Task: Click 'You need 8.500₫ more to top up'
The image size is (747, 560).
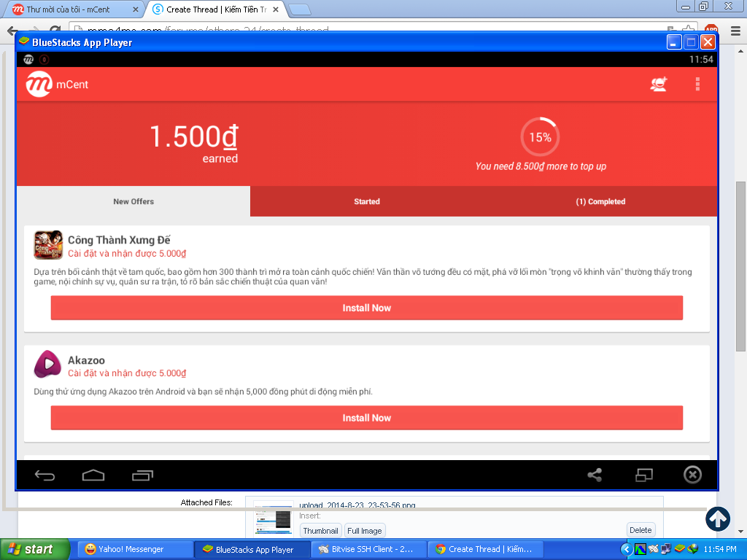Action: tap(541, 166)
